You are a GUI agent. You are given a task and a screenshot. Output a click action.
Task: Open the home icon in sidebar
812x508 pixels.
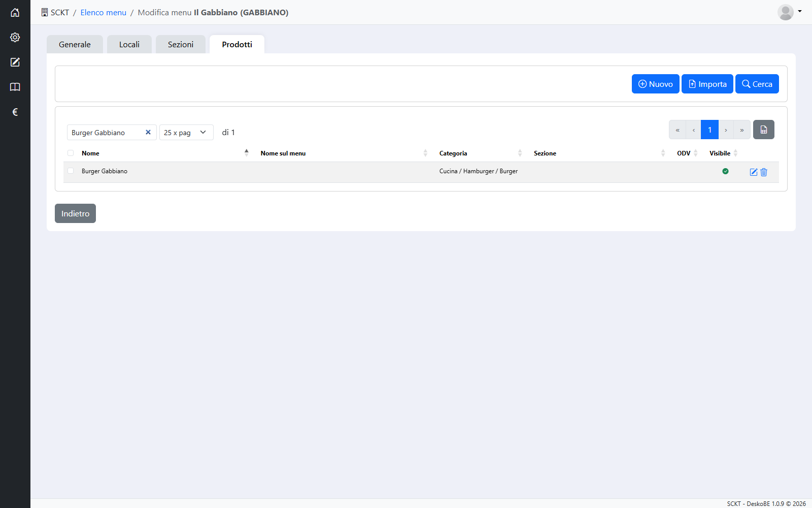point(15,13)
